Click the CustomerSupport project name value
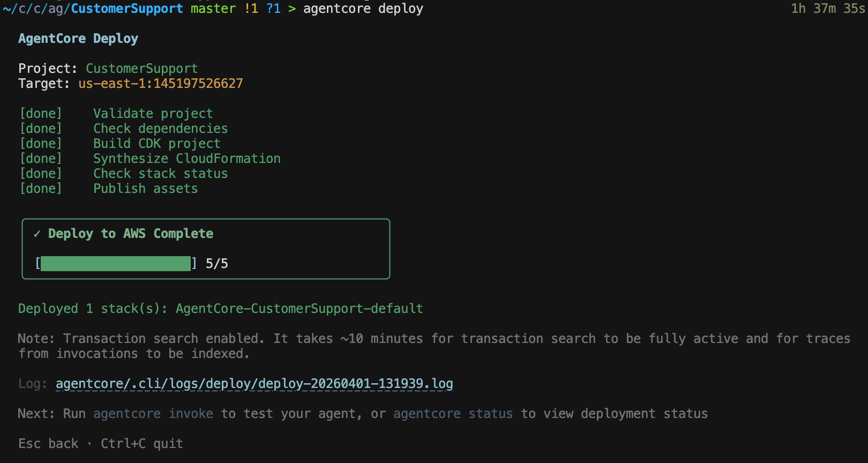The width and height of the screenshot is (868, 463). click(142, 69)
